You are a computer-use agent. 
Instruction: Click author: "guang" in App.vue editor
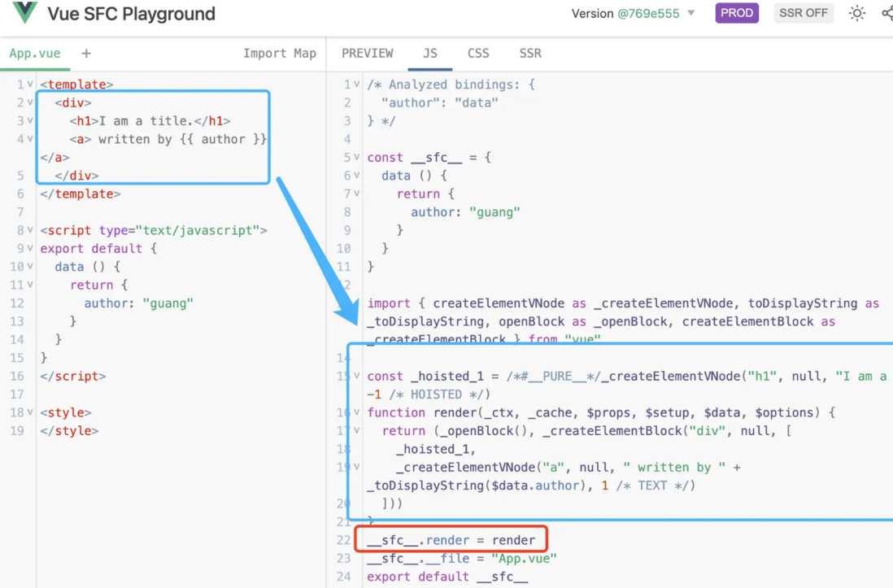click(139, 303)
